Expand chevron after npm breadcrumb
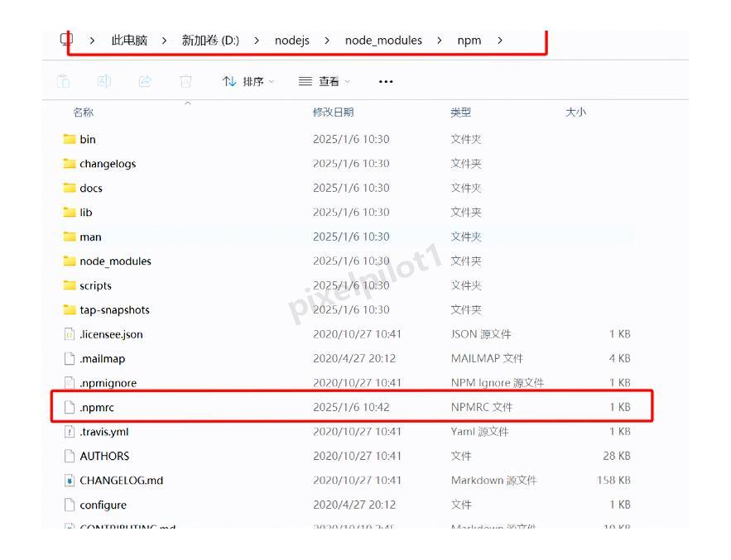 tap(500, 41)
